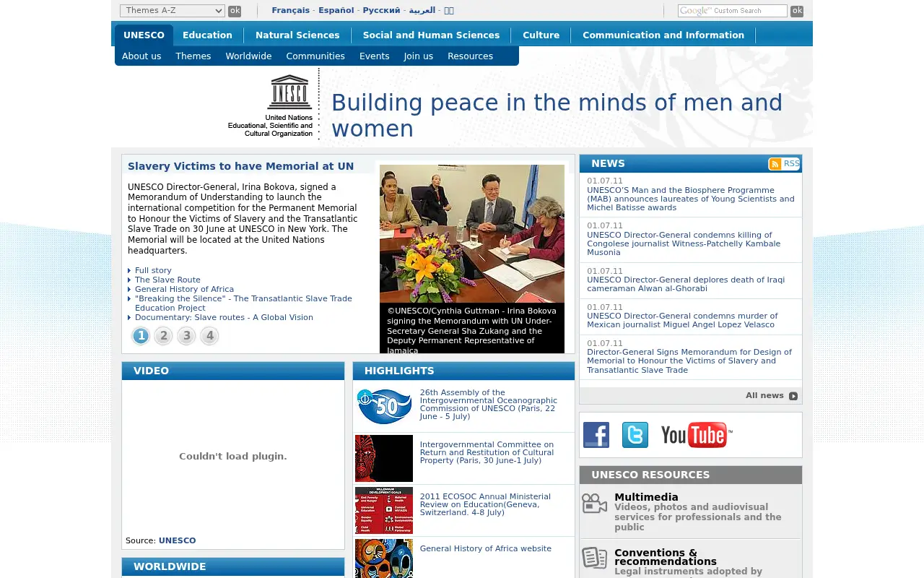Open the Natural Sciences tab
Image resolution: width=924 pixels, height=578 pixels.
(x=297, y=35)
